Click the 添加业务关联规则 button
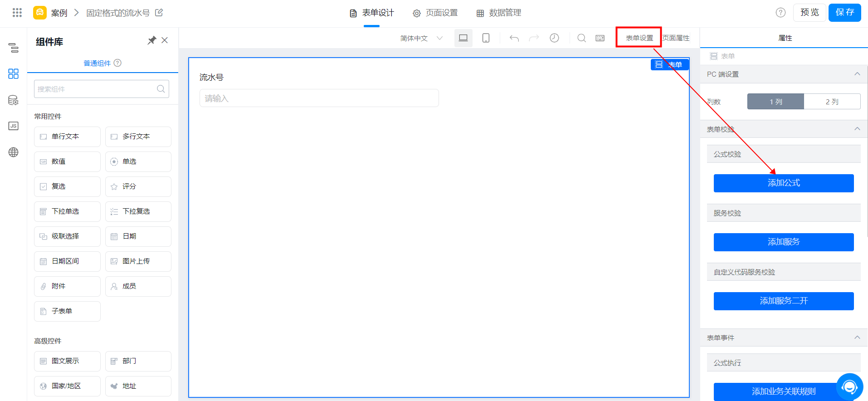The height and width of the screenshot is (401, 868). (x=784, y=391)
